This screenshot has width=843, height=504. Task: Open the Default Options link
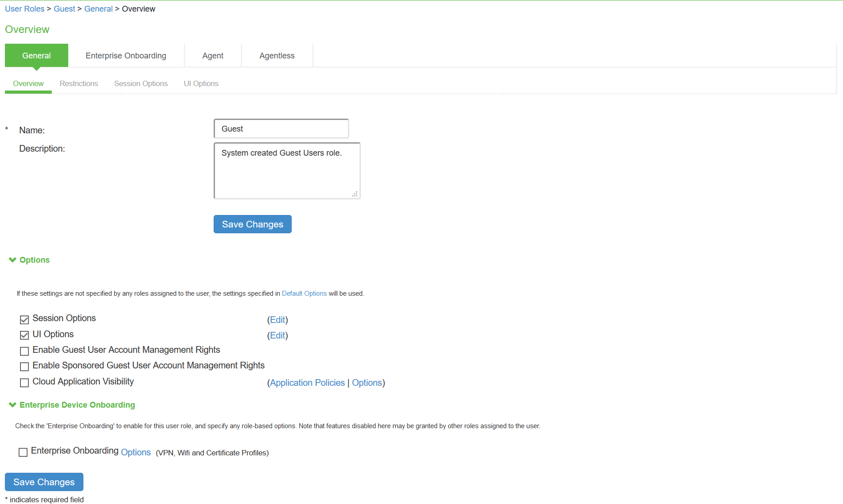(x=304, y=293)
